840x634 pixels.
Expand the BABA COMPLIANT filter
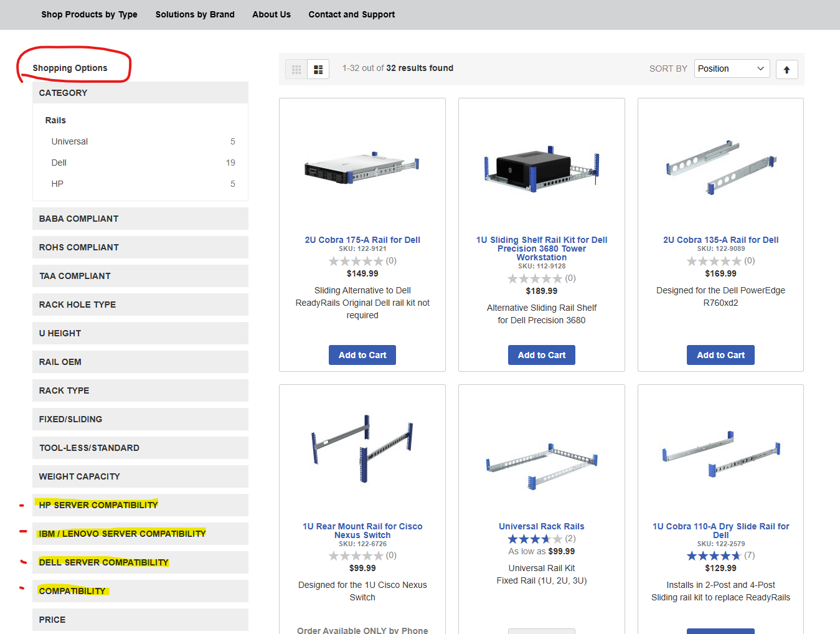coord(140,219)
